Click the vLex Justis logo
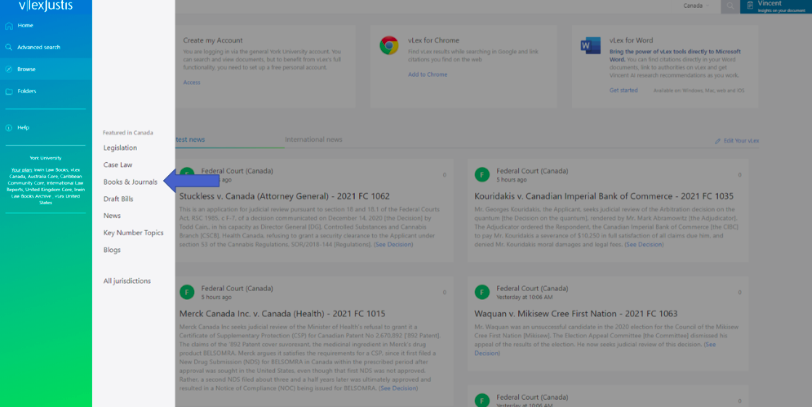The image size is (812, 407). [46, 6]
